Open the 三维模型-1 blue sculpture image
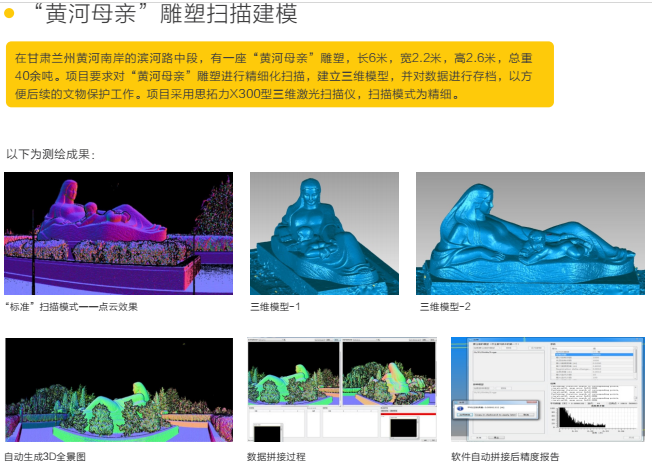The width and height of the screenshot is (652, 471). pos(324,233)
